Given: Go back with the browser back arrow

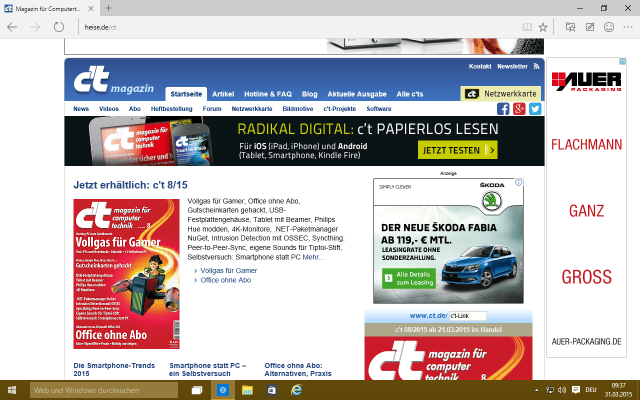Looking at the screenshot, I should pos(12,27).
